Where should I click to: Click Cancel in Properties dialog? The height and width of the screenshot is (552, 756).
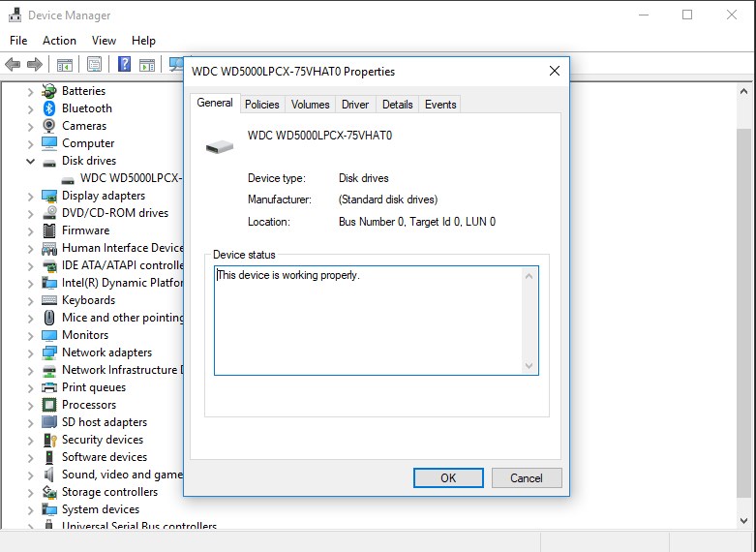(527, 477)
